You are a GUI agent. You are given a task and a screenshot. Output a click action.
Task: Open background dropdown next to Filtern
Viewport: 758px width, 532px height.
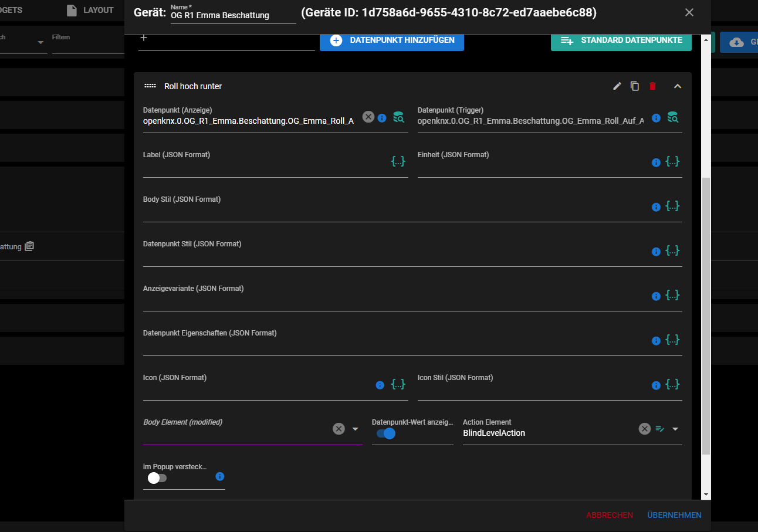[40, 42]
